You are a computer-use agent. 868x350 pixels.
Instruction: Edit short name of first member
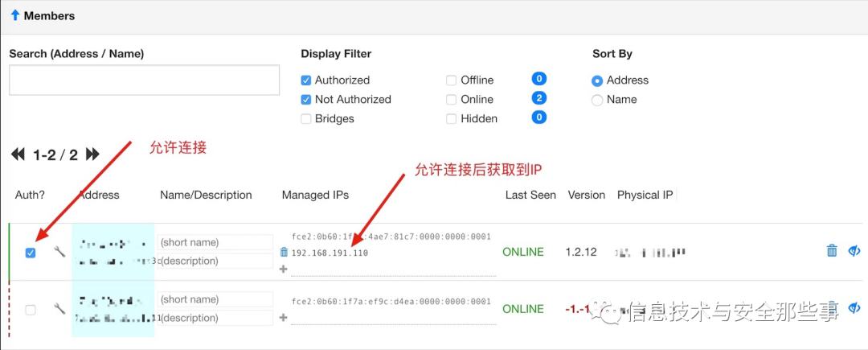pyautogui.click(x=215, y=242)
